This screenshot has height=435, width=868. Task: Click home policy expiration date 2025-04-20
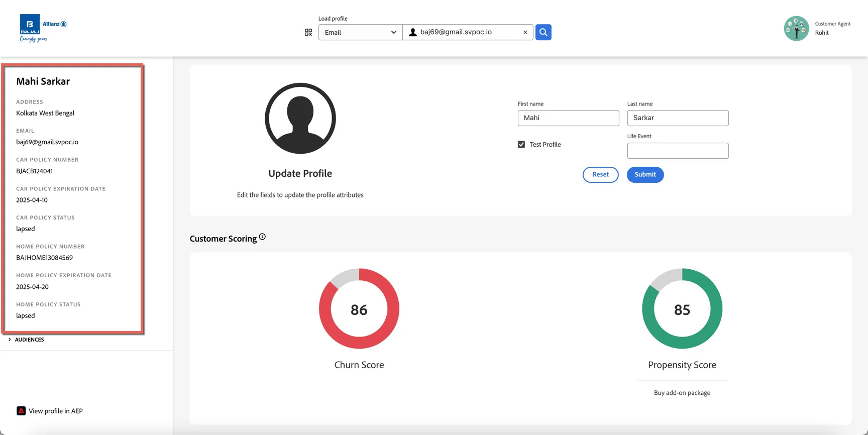click(x=32, y=287)
